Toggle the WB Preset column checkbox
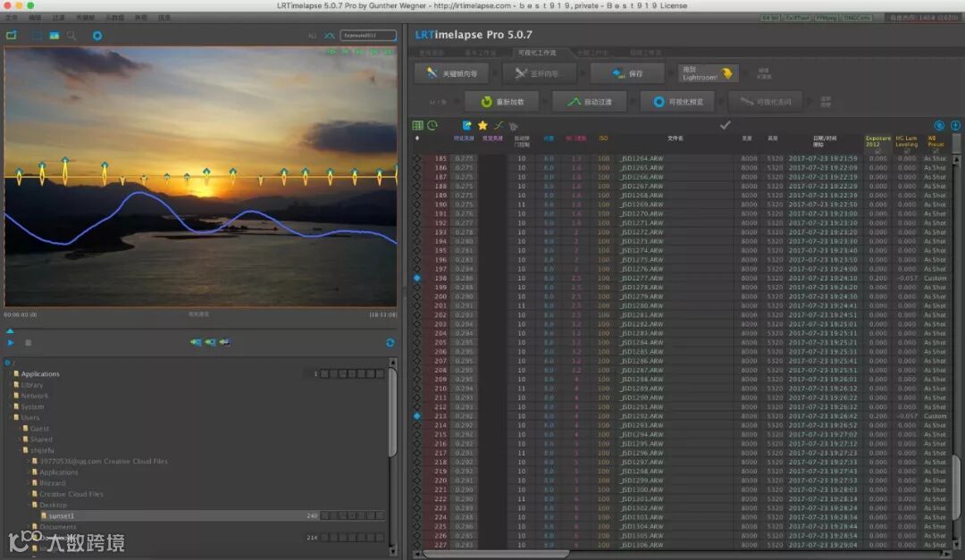Viewport: 965px width, 560px height. point(935,150)
